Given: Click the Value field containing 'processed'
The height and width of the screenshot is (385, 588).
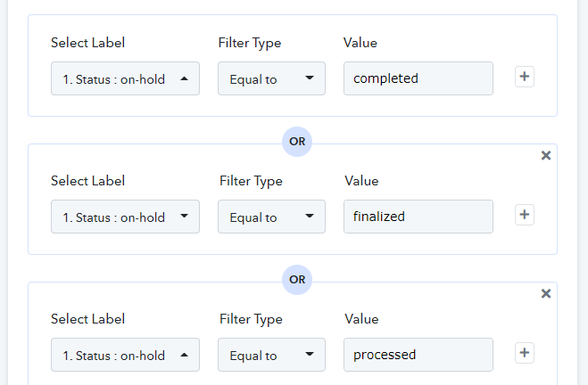Looking at the screenshot, I should [418, 355].
